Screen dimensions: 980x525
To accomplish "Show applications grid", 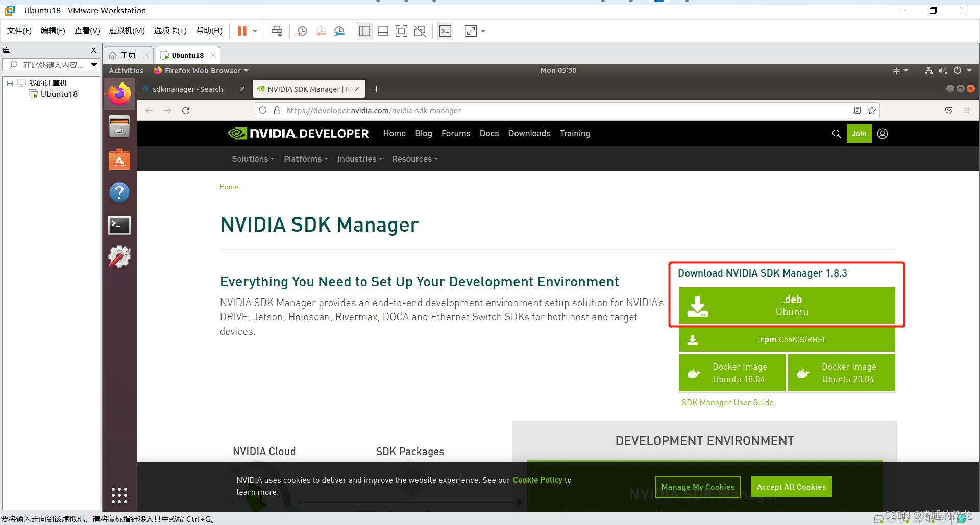I will [119, 495].
